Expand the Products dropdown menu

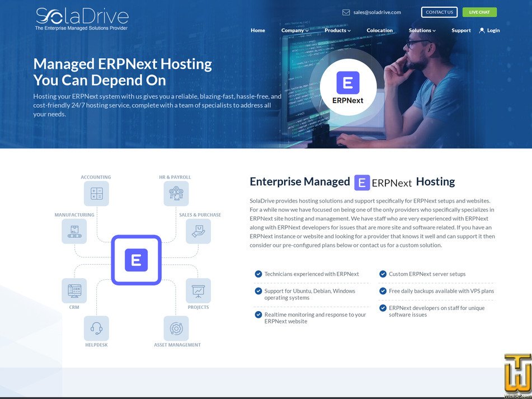[x=337, y=30]
